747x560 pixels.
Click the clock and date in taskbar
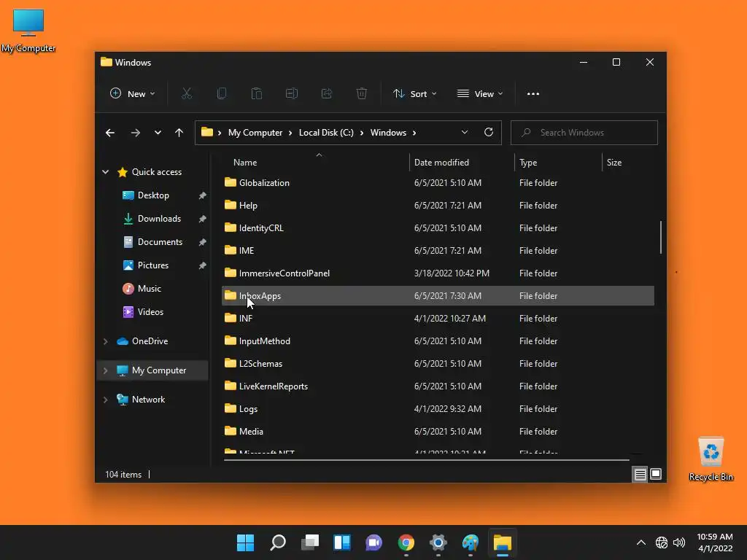715,542
